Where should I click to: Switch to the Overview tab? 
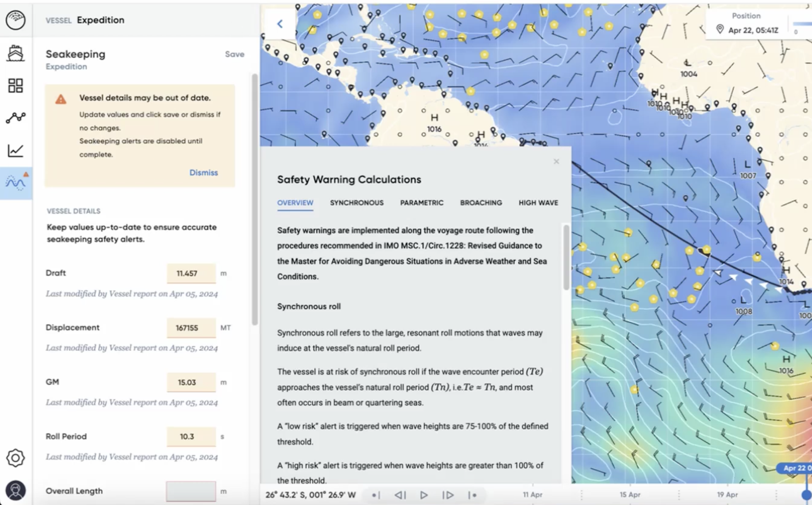click(295, 203)
